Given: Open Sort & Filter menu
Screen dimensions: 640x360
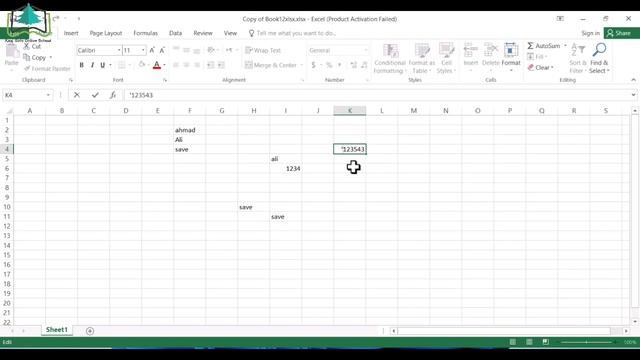Looking at the screenshot, I should 578,58.
